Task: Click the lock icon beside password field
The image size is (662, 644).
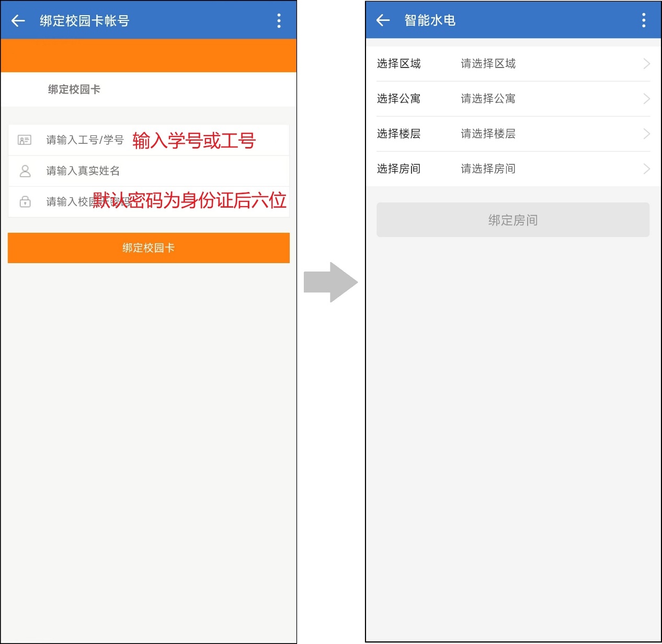Action: 25,202
